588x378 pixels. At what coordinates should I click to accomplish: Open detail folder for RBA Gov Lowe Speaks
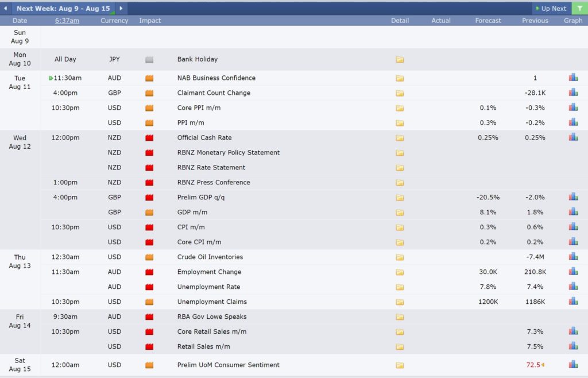400,317
